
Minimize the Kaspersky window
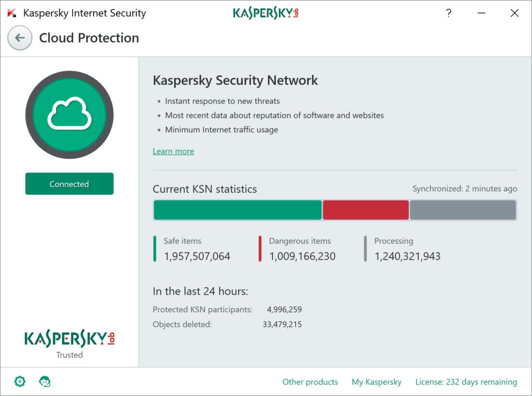[x=482, y=13]
